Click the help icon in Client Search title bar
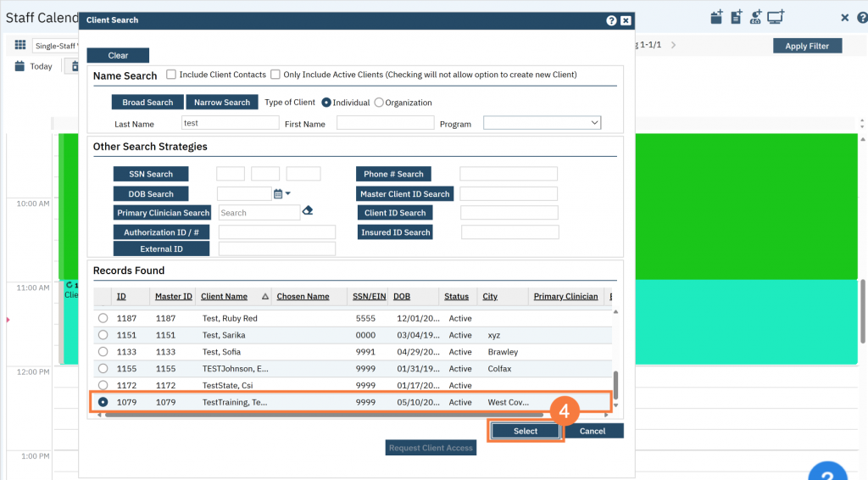Screen dimensions: 868x480 pos(611,20)
